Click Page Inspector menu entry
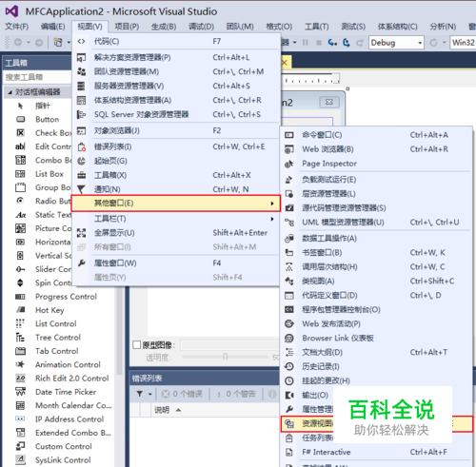This screenshot has width=476, height=467. (x=377, y=164)
